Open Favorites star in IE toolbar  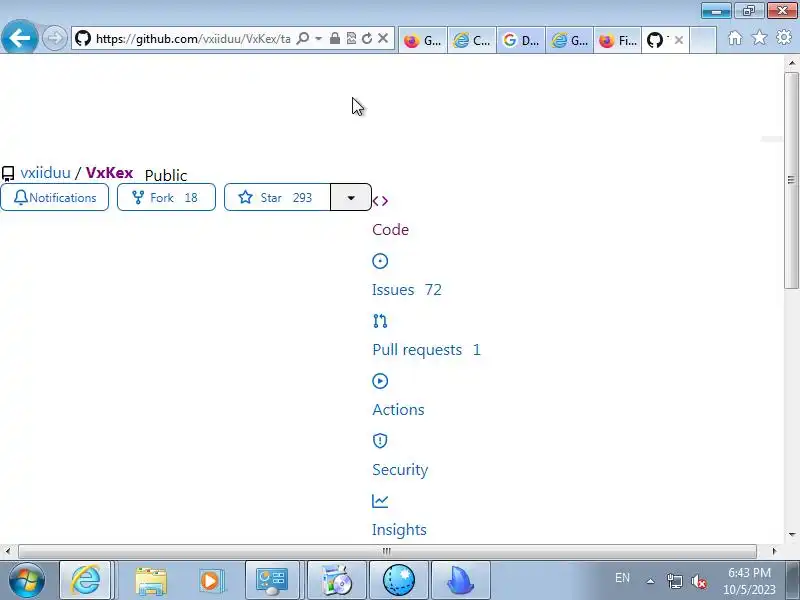(760, 38)
